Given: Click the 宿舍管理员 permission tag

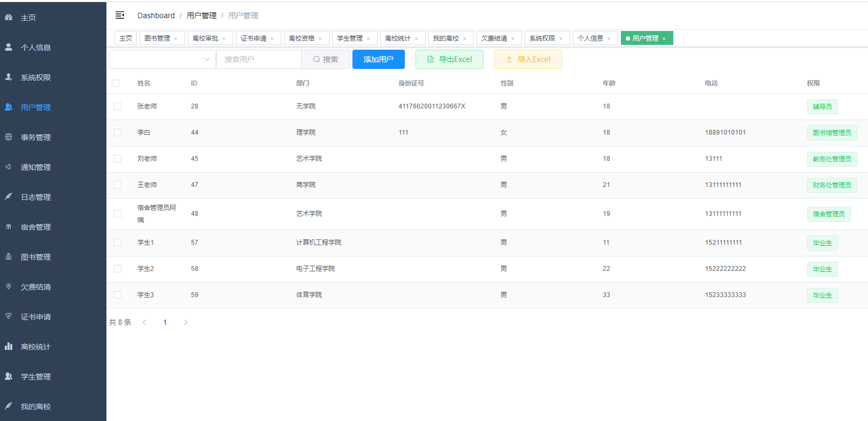Looking at the screenshot, I should (x=829, y=214).
